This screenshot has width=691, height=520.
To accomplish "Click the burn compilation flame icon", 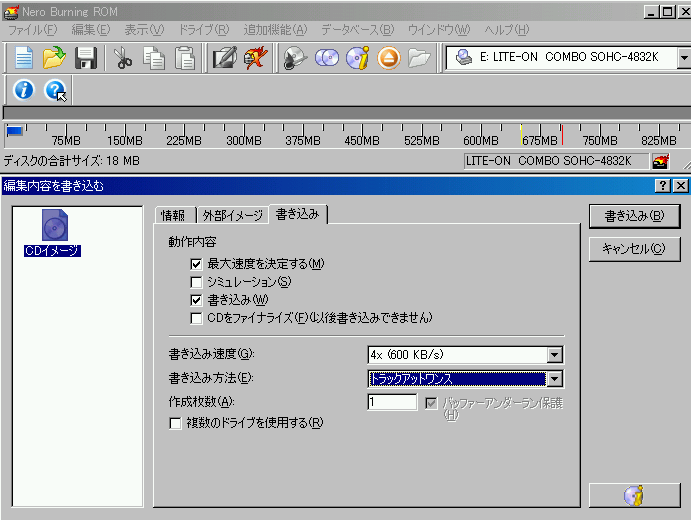I will point(256,58).
